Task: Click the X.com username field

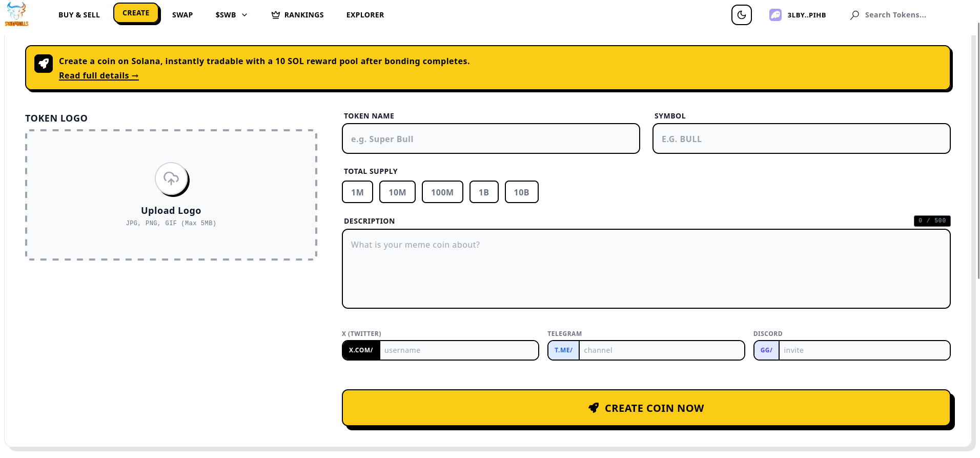Action: click(459, 350)
